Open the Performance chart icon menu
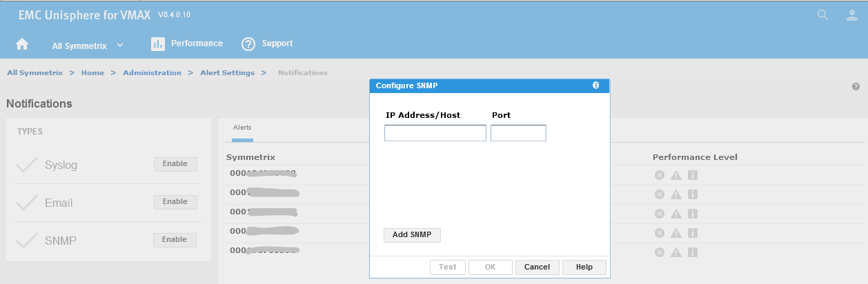Viewport: 868px width, 284px height. (x=158, y=44)
